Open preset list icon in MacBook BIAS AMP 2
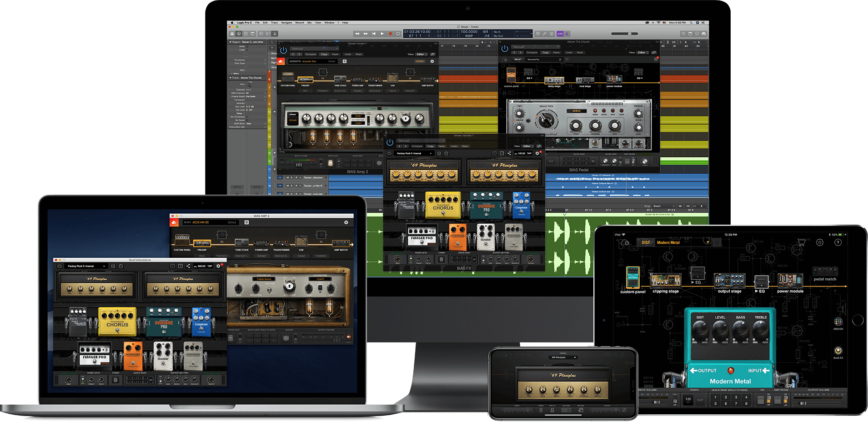Viewport: 868px width, 422px height. (x=247, y=222)
